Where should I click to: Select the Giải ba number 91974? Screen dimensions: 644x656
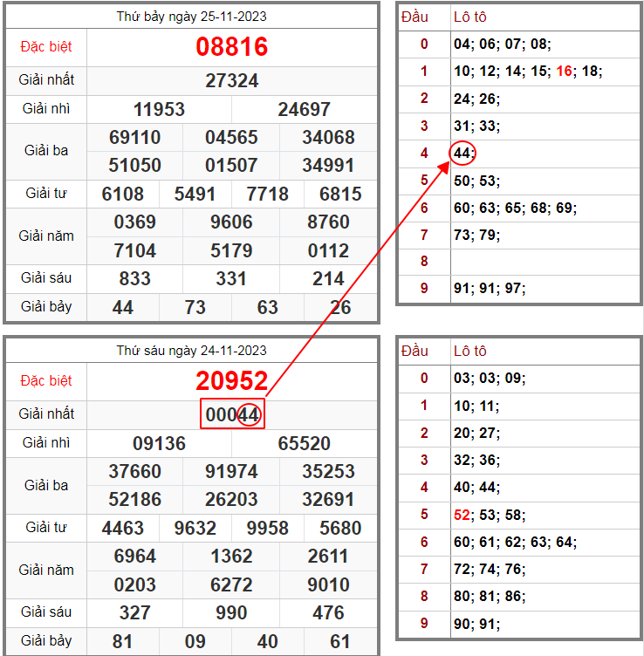[231, 472]
